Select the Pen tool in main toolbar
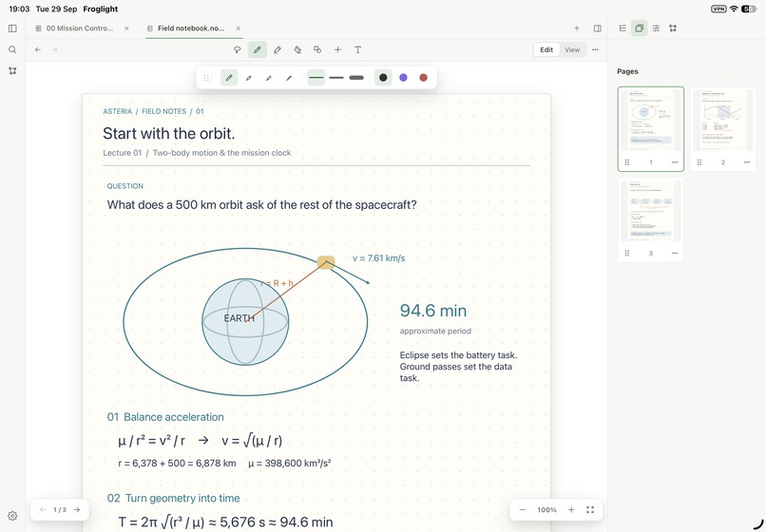 point(257,49)
